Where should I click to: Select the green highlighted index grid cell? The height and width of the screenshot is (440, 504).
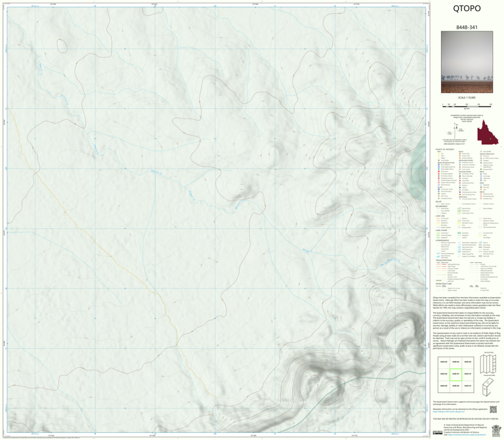point(455,374)
